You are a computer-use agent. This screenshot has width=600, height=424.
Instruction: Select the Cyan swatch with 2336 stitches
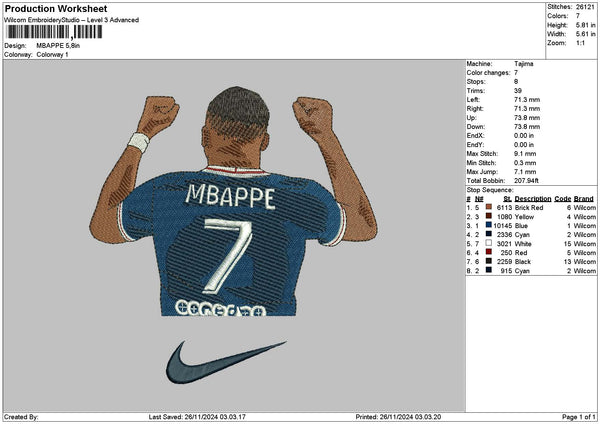489,235
